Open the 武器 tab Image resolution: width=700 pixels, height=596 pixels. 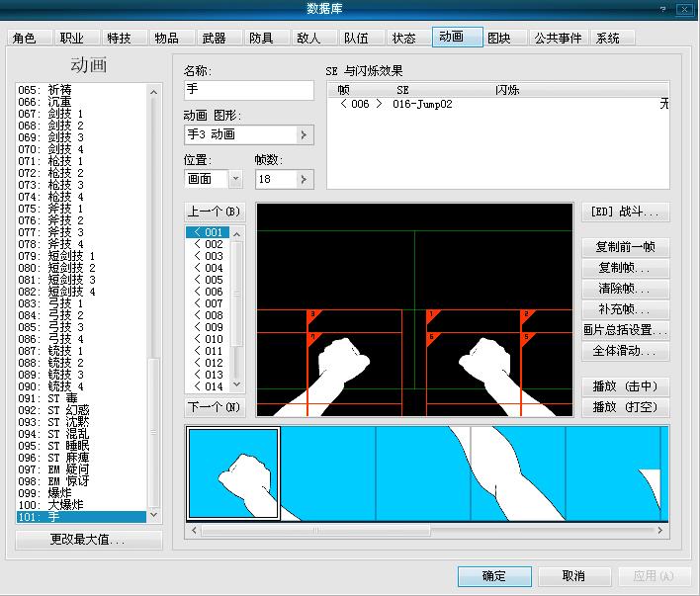click(219, 38)
